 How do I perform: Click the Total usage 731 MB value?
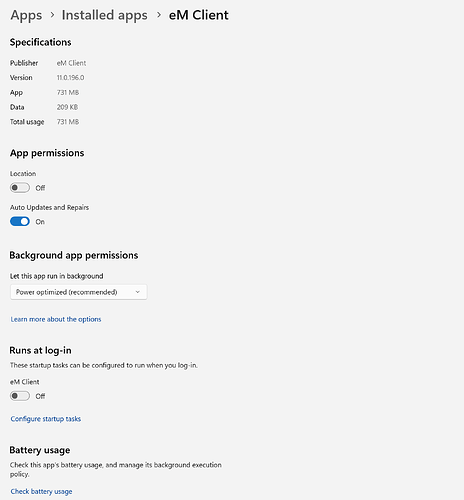(x=68, y=122)
